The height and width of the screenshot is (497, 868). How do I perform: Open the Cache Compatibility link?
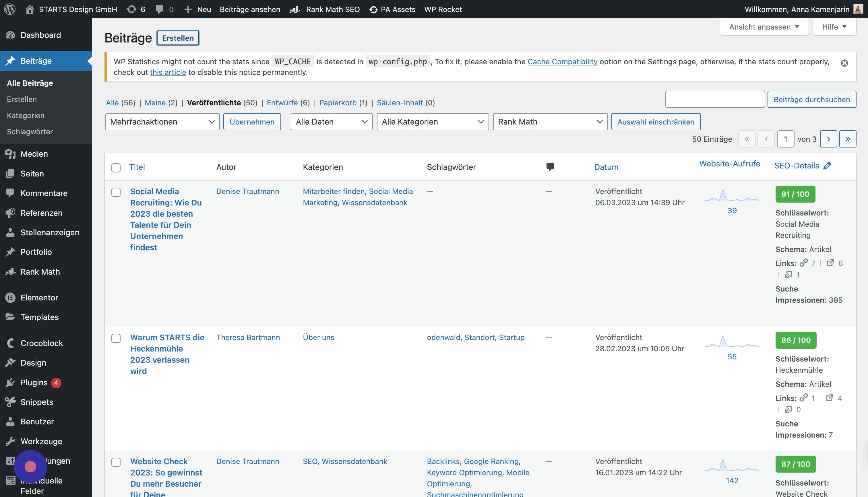click(x=562, y=61)
